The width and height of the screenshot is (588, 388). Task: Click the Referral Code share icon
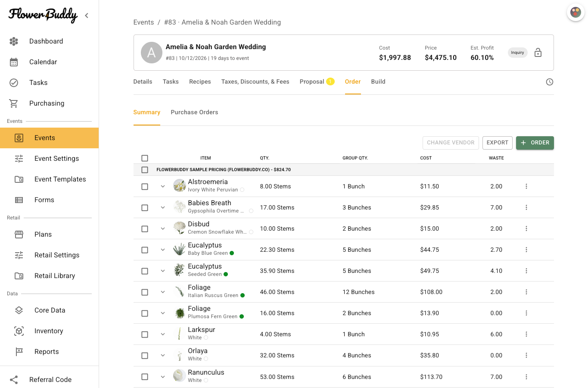pos(14,380)
